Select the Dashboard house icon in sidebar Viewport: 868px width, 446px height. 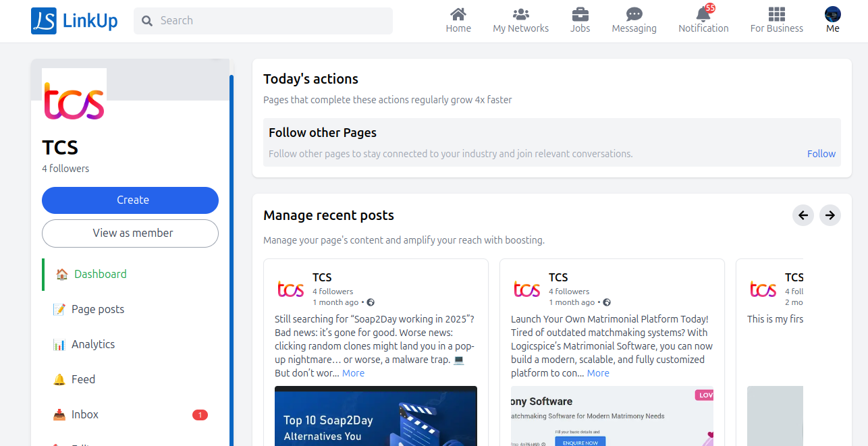(61, 274)
